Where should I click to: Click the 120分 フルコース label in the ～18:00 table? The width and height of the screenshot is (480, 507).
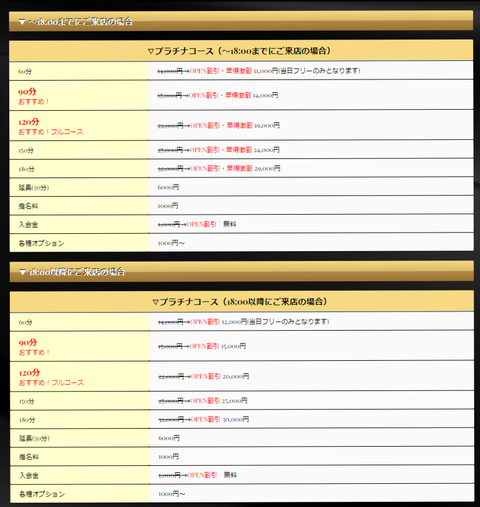coord(51,126)
